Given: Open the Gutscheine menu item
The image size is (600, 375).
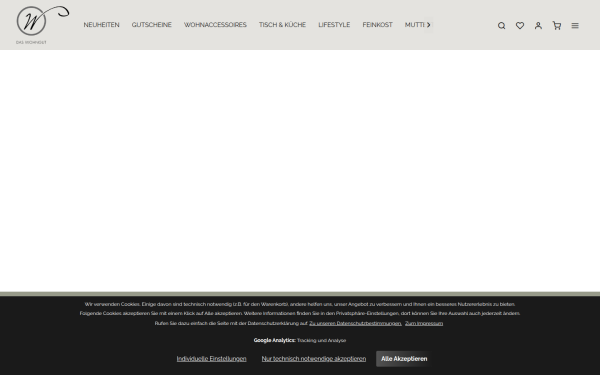Looking at the screenshot, I should [x=152, y=25].
